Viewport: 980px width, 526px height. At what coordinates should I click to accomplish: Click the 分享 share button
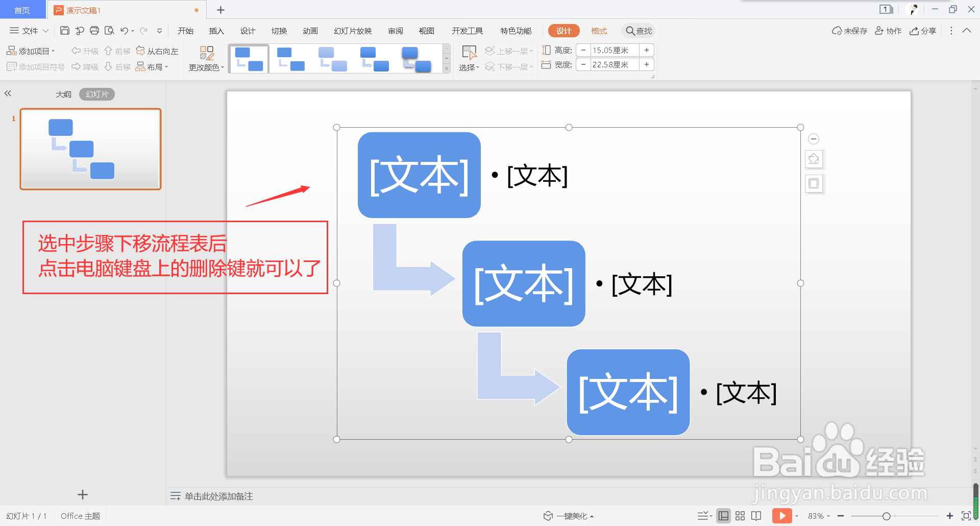click(923, 30)
